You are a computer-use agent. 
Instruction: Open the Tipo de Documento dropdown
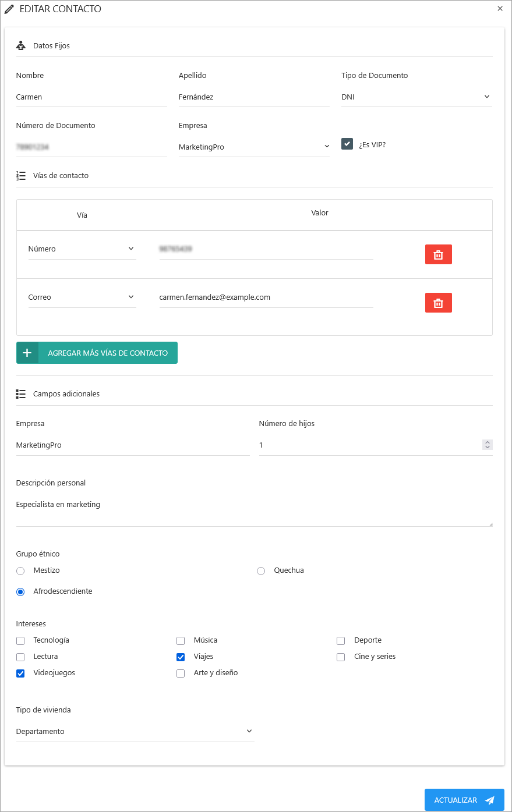point(416,97)
